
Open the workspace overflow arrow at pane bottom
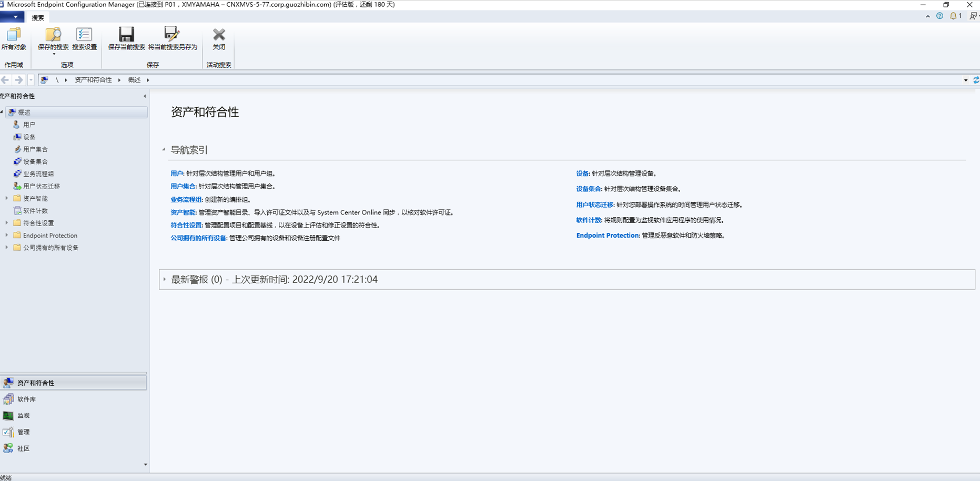[x=145, y=465]
